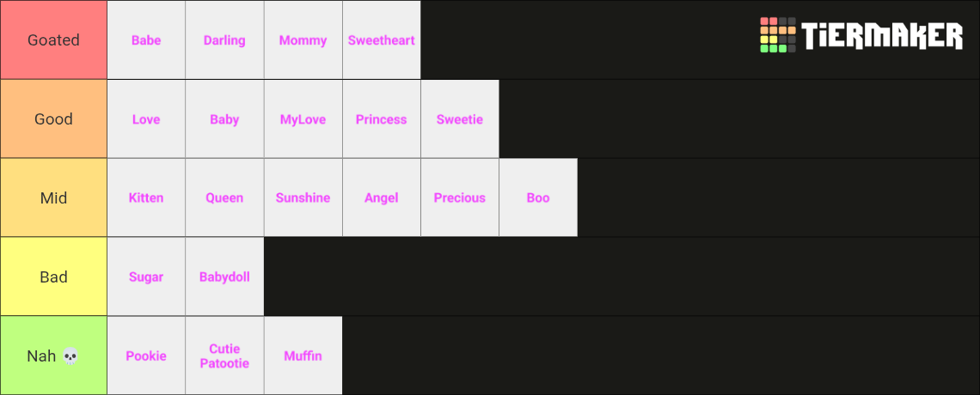Select the Kitten tile
980x395 pixels.
tap(146, 197)
